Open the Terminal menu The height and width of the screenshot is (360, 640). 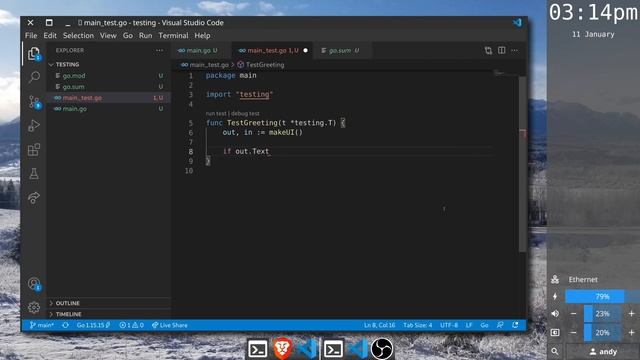point(173,36)
